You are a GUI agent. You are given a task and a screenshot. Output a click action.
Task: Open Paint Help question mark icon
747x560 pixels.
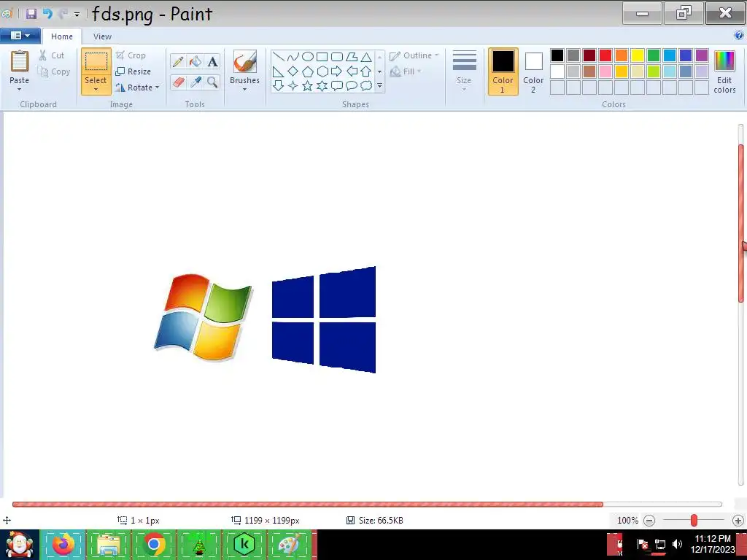click(x=739, y=35)
